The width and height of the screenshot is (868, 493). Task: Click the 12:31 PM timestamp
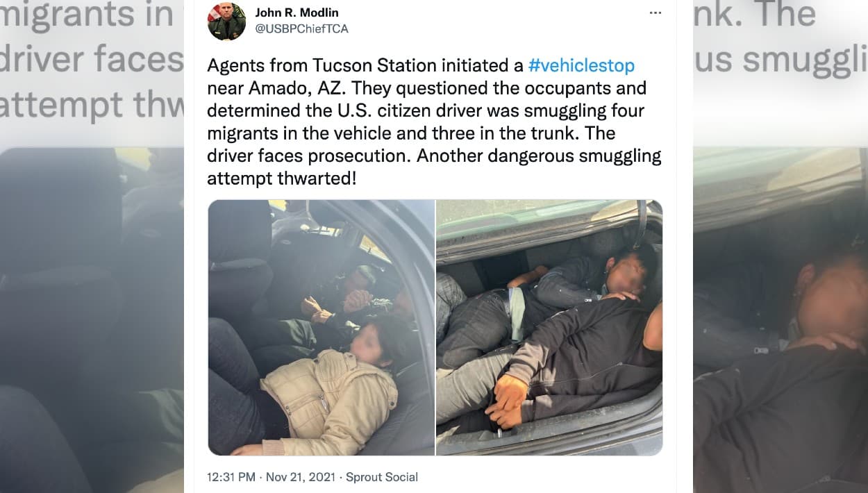coord(231,477)
